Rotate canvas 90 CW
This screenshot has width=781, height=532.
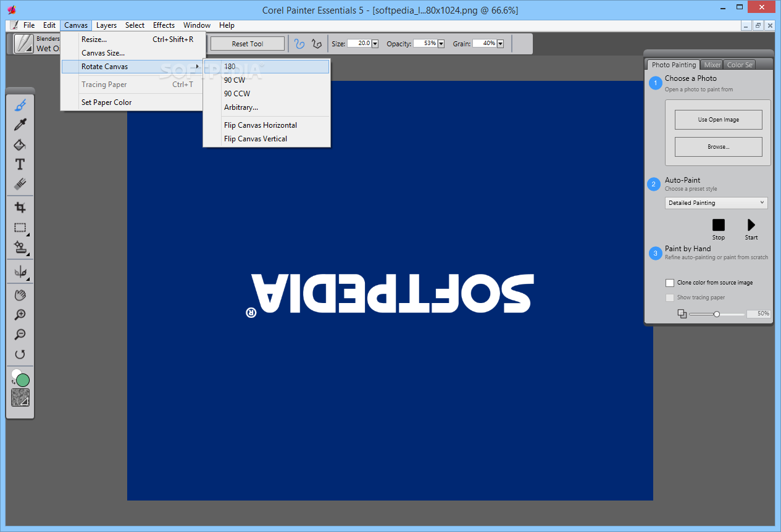[x=267, y=80]
